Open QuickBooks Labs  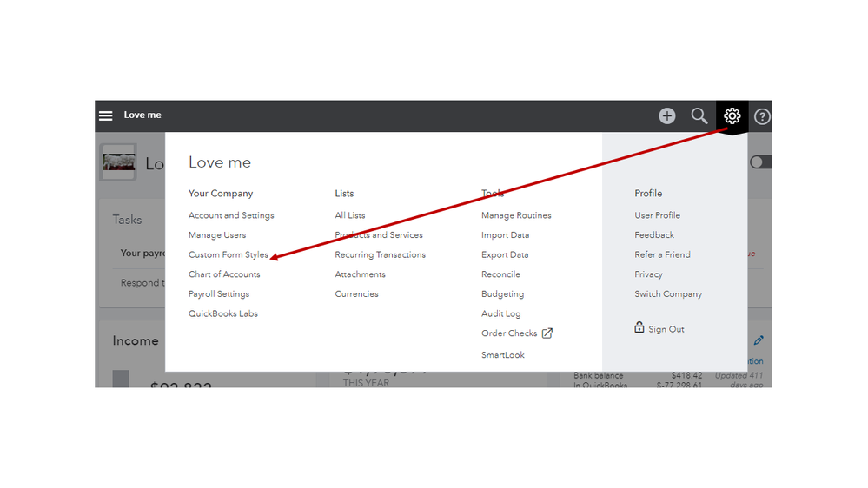tap(223, 313)
